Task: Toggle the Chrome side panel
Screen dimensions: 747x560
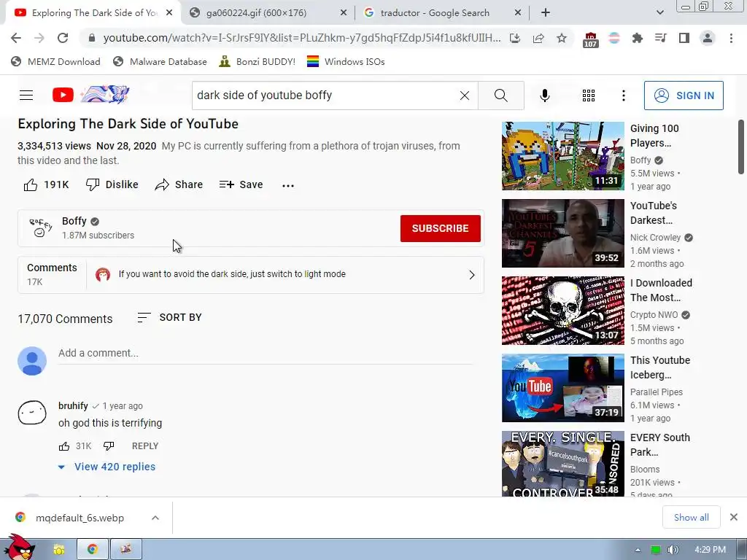Action: pyautogui.click(x=684, y=38)
